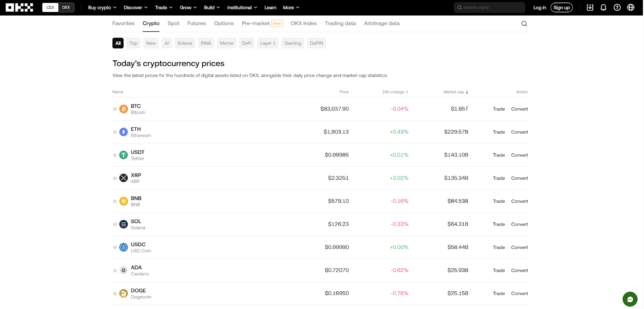
Task: Click the XRP coin icon
Action: (124, 178)
